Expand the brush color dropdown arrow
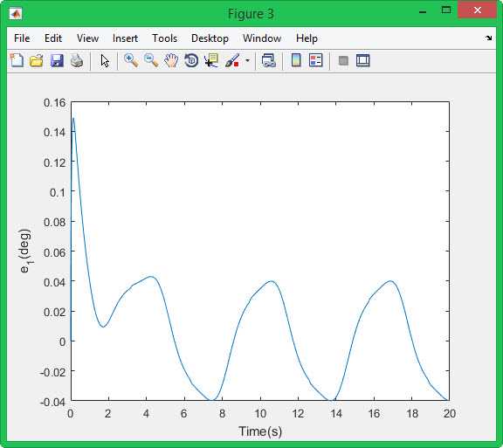The width and height of the screenshot is (503, 448). pyautogui.click(x=247, y=60)
